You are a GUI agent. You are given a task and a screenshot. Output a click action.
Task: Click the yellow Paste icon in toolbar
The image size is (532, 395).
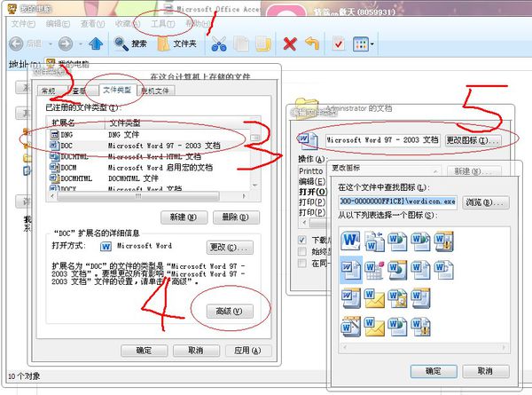(263, 43)
